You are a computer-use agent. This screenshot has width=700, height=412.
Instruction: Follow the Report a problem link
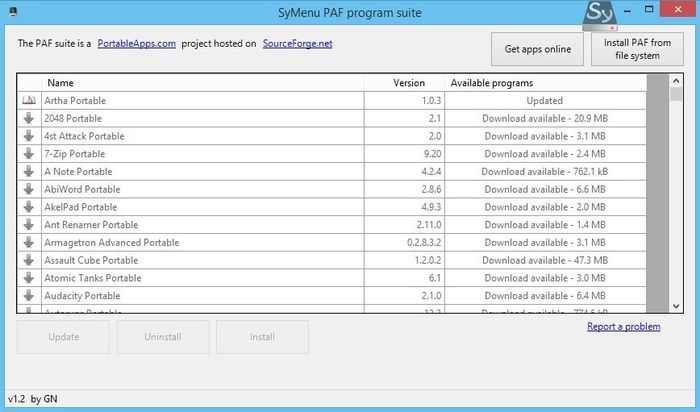click(x=623, y=326)
